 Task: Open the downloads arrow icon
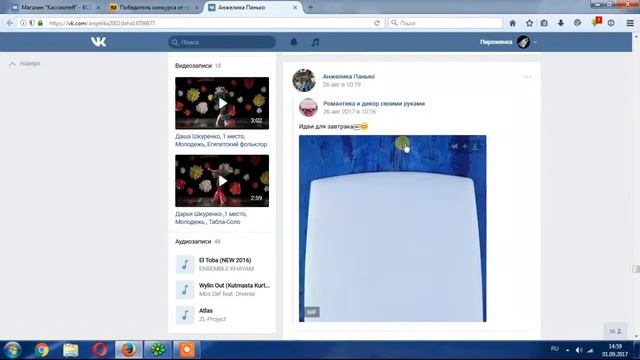click(561, 23)
